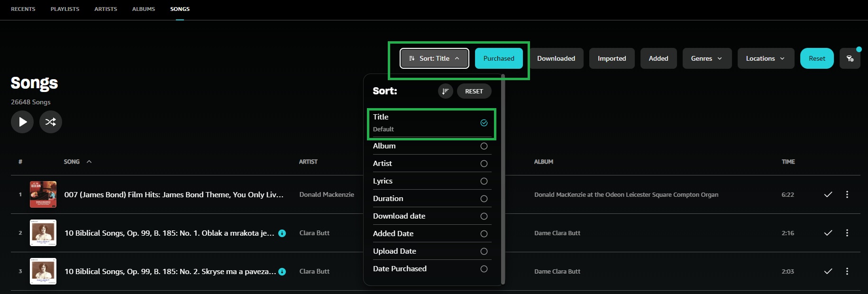Switch to the Recents tab

[x=23, y=9]
